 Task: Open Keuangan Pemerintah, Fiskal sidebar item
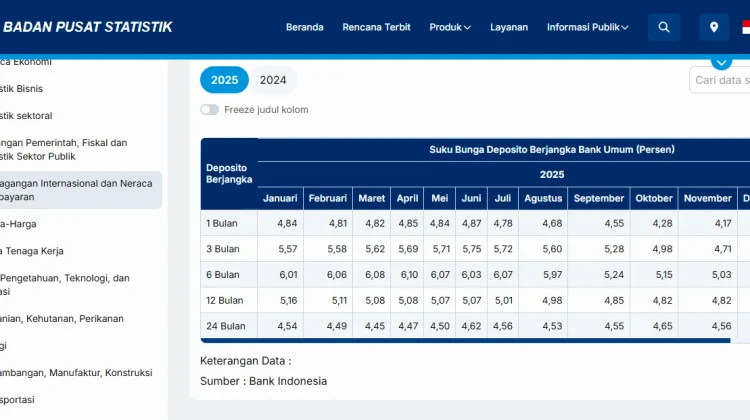(64, 149)
